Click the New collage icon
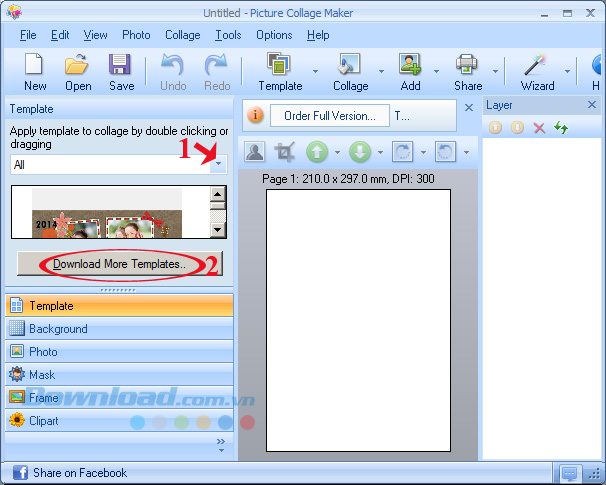This screenshot has height=485, width=606. coord(35,71)
